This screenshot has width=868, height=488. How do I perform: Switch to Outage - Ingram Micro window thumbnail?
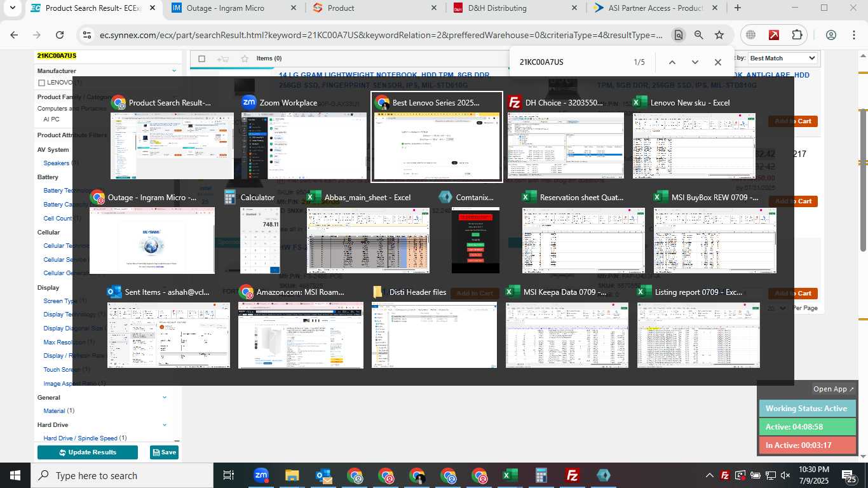152,240
